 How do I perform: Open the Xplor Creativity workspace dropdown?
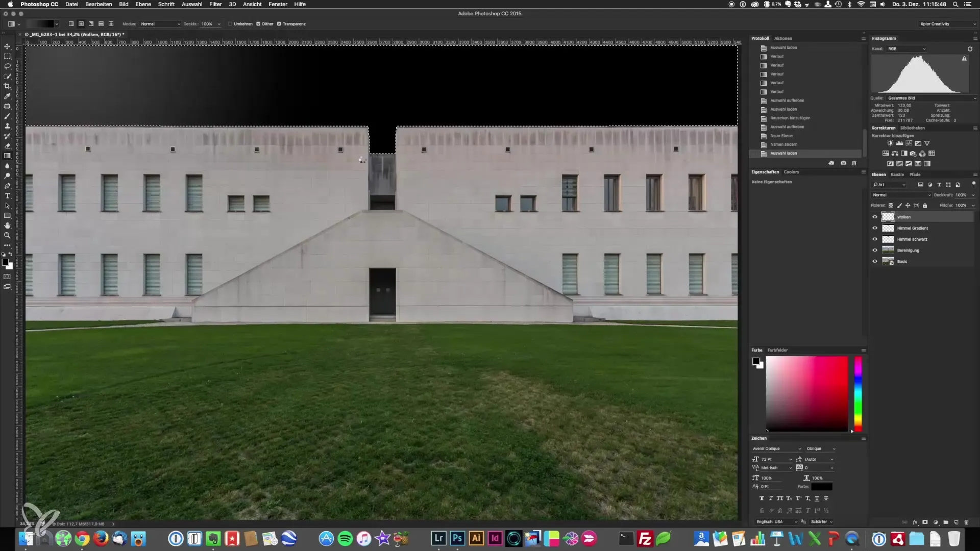pyautogui.click(x=947, y=24)
